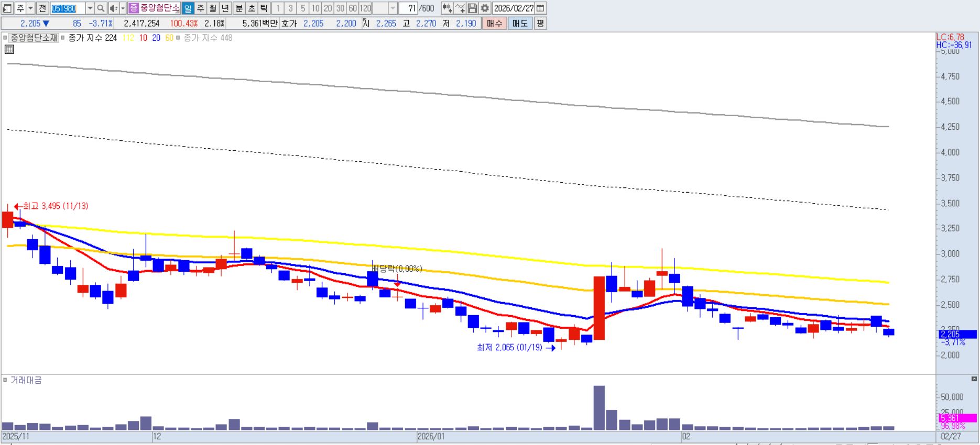Click the stock search magnifier icon
Image resolution: width=980 pixels, height=445 pixels.
pyautogui.click(x=101, y=8)
